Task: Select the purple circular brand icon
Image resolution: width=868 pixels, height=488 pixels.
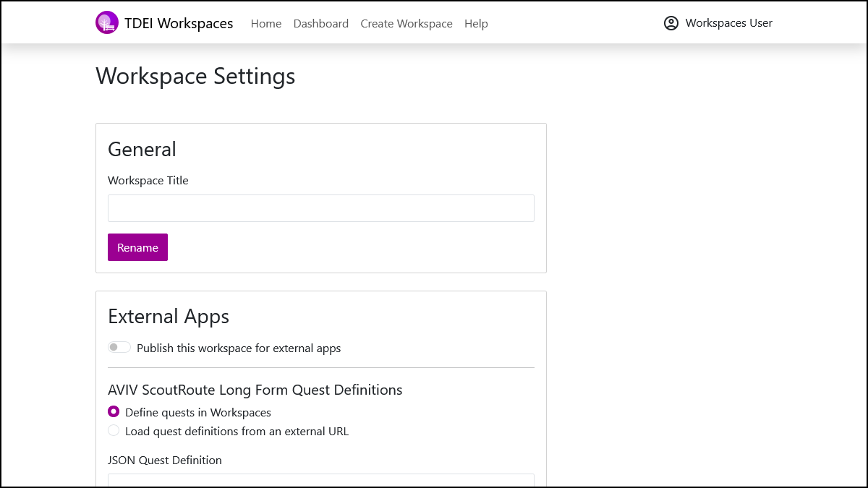Action: coord(106,22)
